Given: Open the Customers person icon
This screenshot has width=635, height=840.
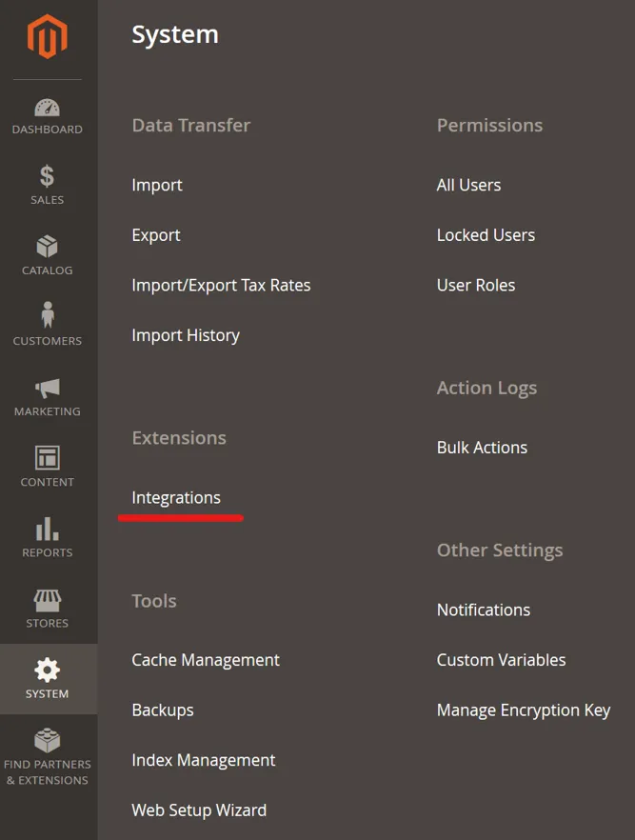Looking at the screenshot, I should 48,315.
